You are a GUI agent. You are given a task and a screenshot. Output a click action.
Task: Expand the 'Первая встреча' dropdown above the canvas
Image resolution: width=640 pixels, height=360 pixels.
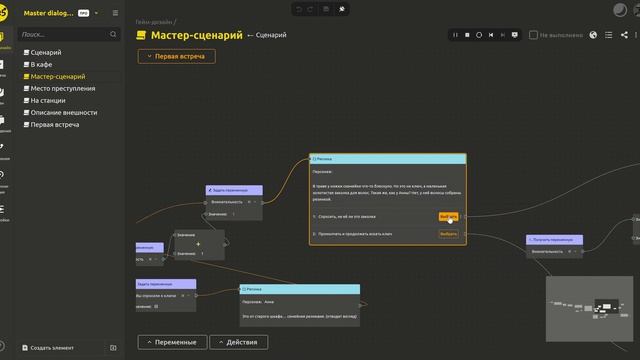point(176,56)
